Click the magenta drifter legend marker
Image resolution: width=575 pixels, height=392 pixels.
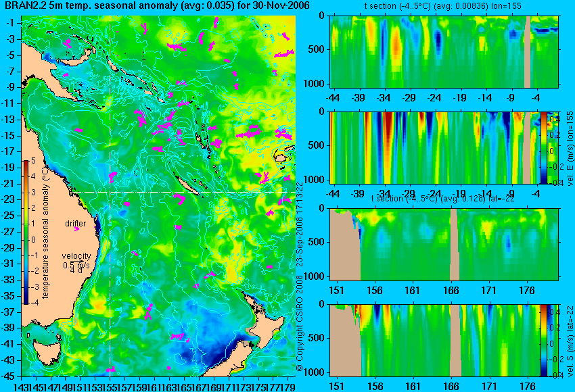tap(76, 229)
